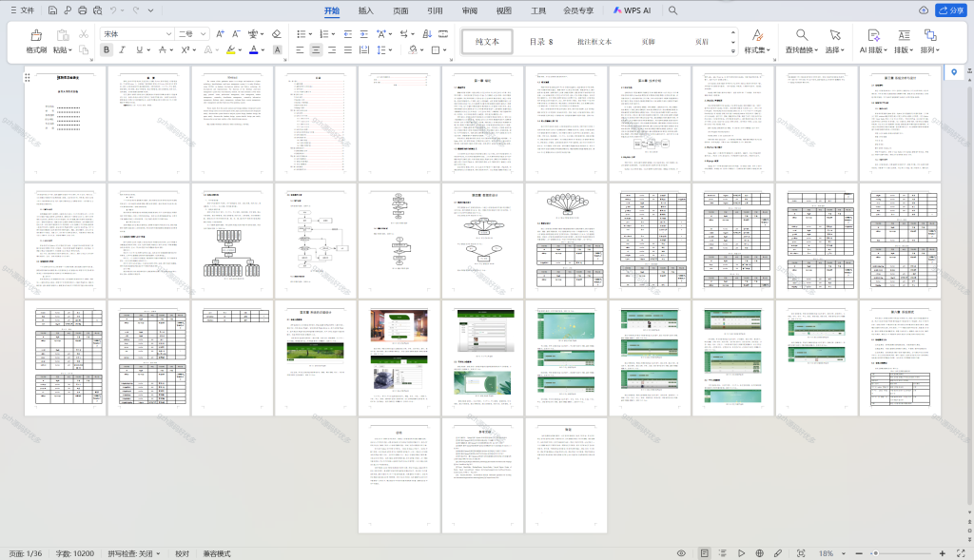Image resolution: width=974 pixels, height=560 pixels.
Task: Increase paragraph indent
Action: coord(364,34)
